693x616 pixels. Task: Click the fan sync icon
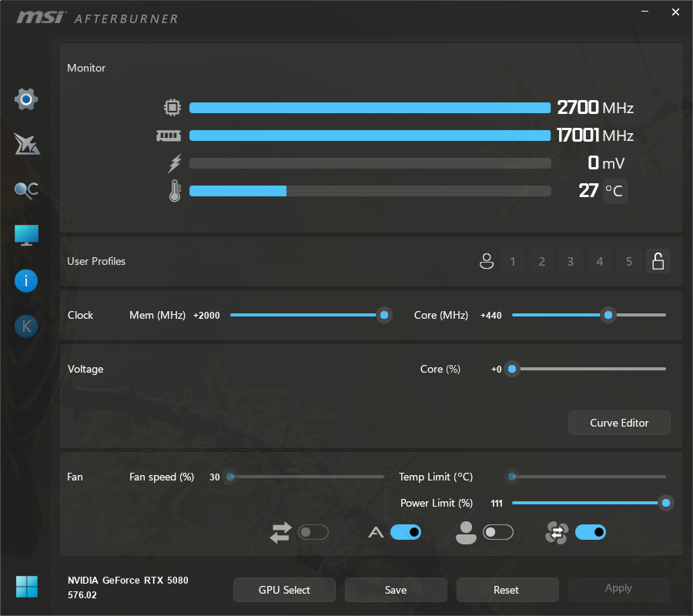557,533
